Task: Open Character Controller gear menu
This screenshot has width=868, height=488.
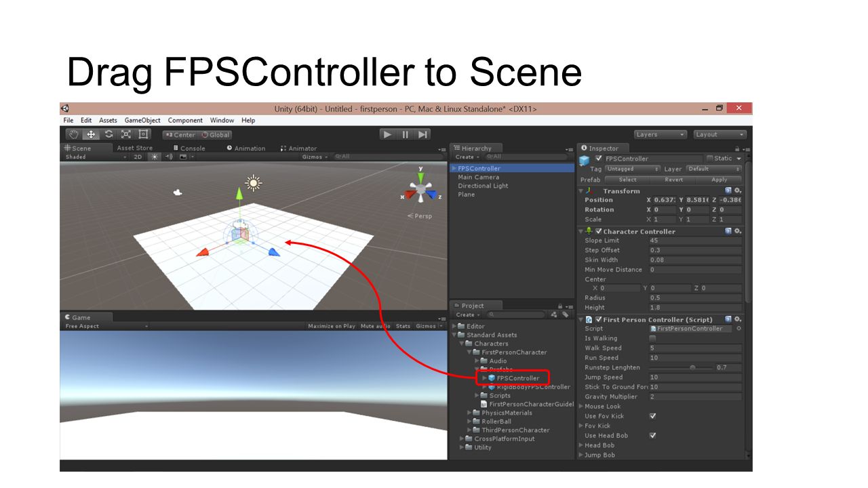Action: point(738,231)
